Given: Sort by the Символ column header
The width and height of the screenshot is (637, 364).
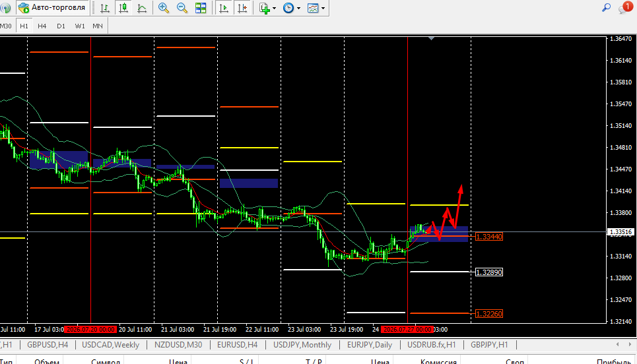Looking at the screenshot, I should tap(105, 361).
